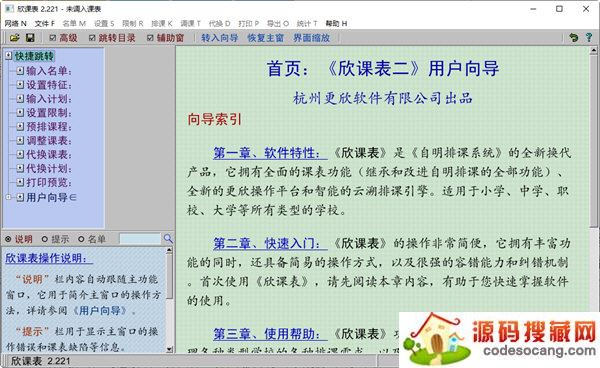Toggle the 辅助窗 checkbox
The image size is (600, 368).
click(150, 38)
